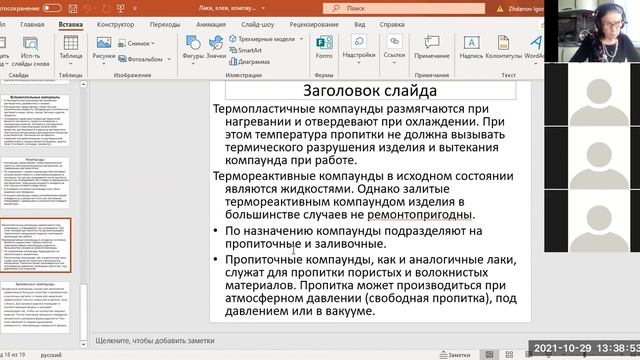This screenshot has width=640, height=360.
Task: Click the Zhdanov Igor account name
Action: click(526, 8)
